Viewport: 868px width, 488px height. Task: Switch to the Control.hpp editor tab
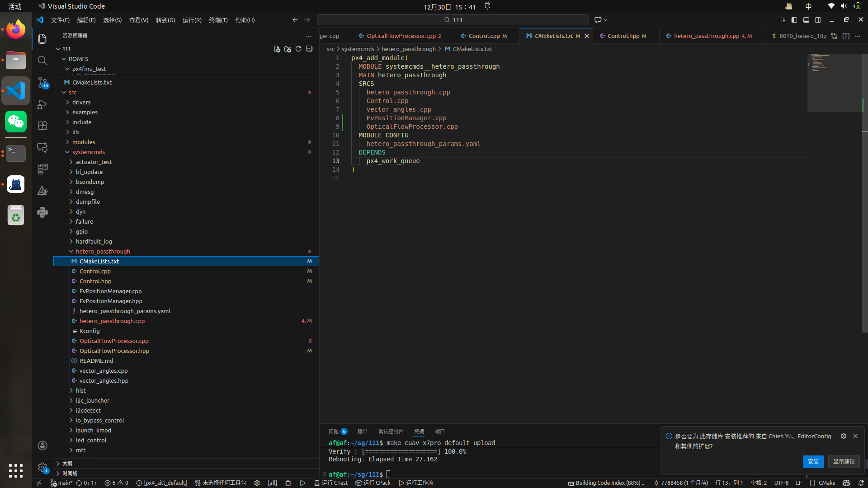pos(623,36)
